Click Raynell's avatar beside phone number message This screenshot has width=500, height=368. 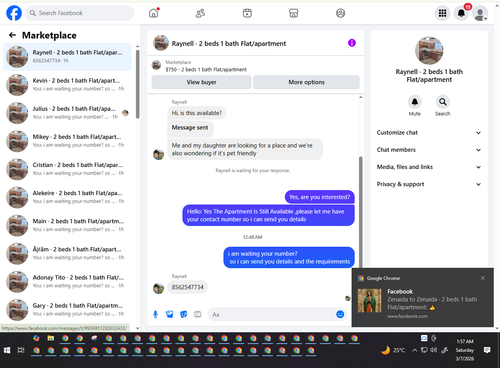pos(158,288)
